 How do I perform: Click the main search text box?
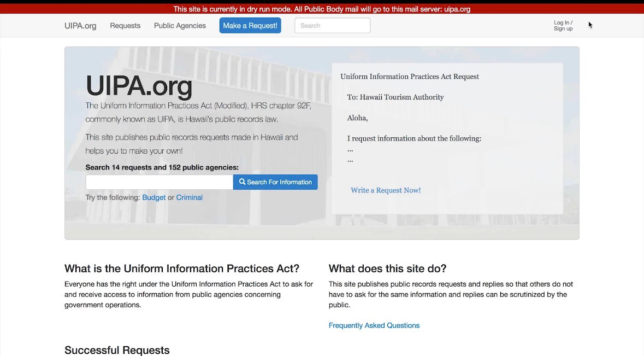click(x=159, y=182)
